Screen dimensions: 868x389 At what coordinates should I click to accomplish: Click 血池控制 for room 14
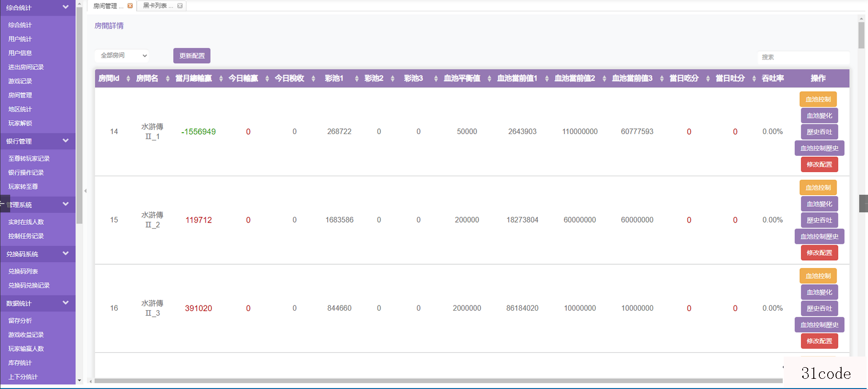(x=818, y=99)
